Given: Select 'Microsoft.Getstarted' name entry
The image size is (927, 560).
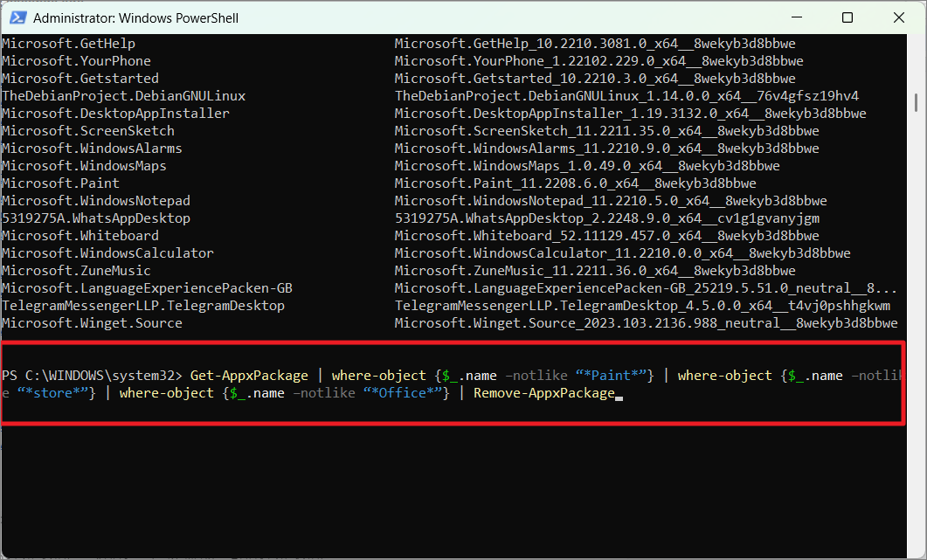Looking at the screenshot, I should click(80, 78).
